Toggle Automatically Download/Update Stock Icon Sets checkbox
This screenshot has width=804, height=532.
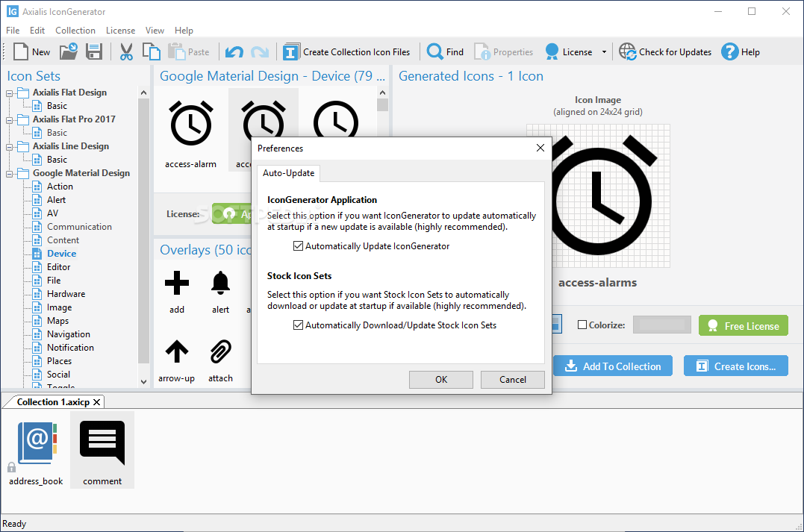(x=298, y=325)
